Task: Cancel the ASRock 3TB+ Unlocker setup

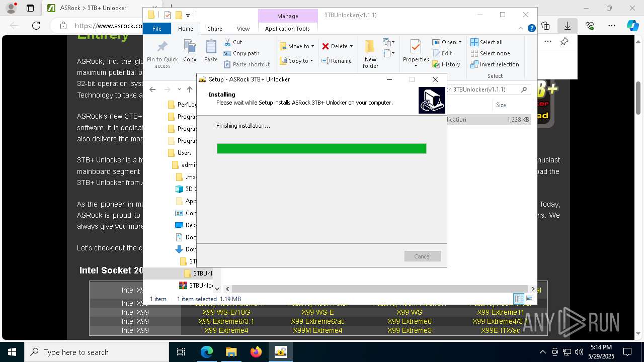Action: click(423, 256)
